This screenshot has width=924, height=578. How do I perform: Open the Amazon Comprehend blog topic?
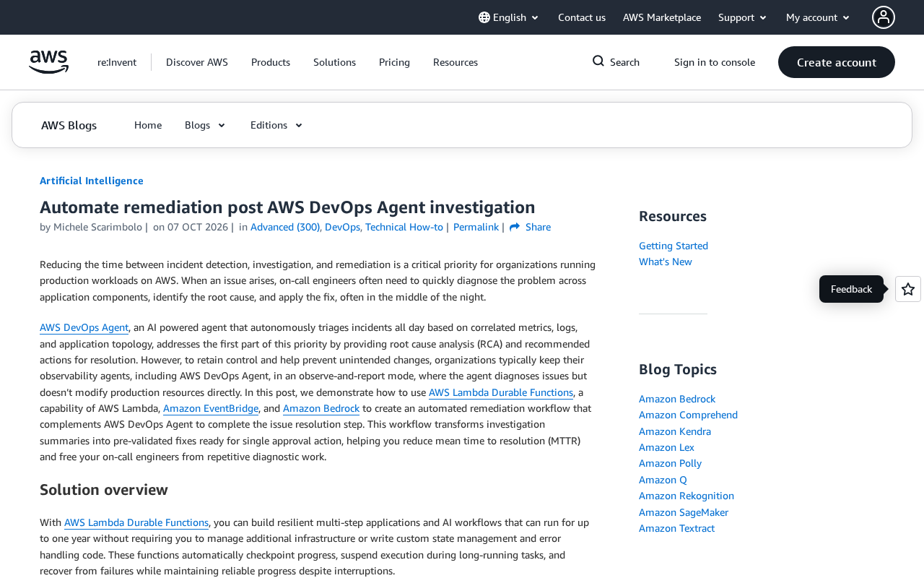coord(688,415)
